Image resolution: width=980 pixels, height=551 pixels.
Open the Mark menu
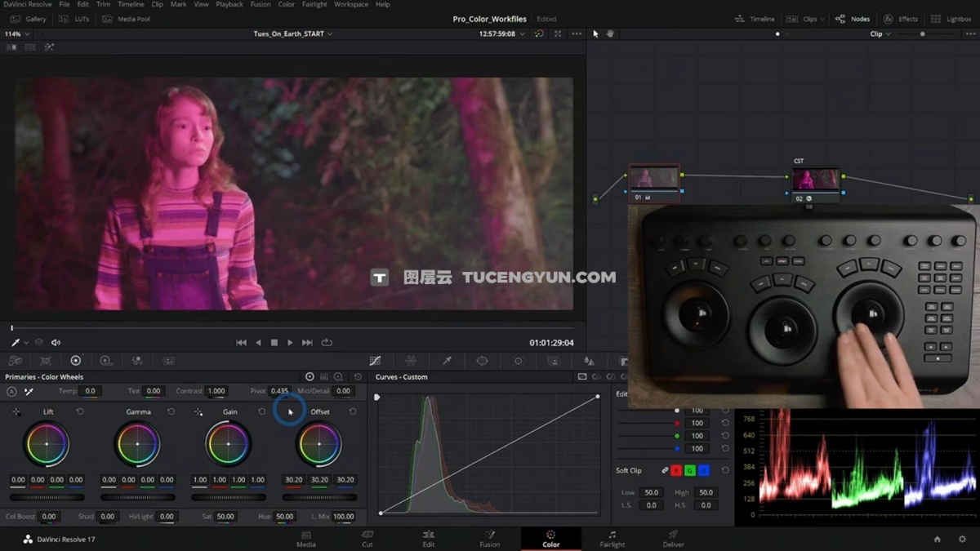tap(178, 4)
